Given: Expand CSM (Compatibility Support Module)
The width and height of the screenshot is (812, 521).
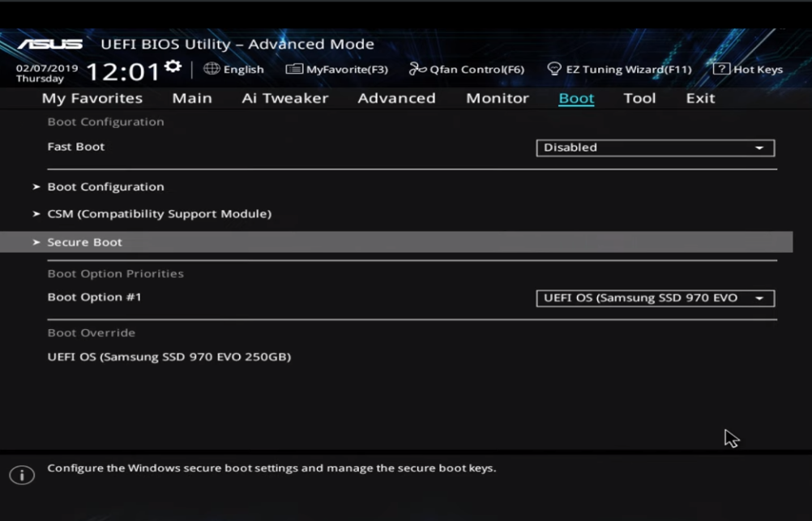Looking at the screenshot, I should click(x=159, y=214).
